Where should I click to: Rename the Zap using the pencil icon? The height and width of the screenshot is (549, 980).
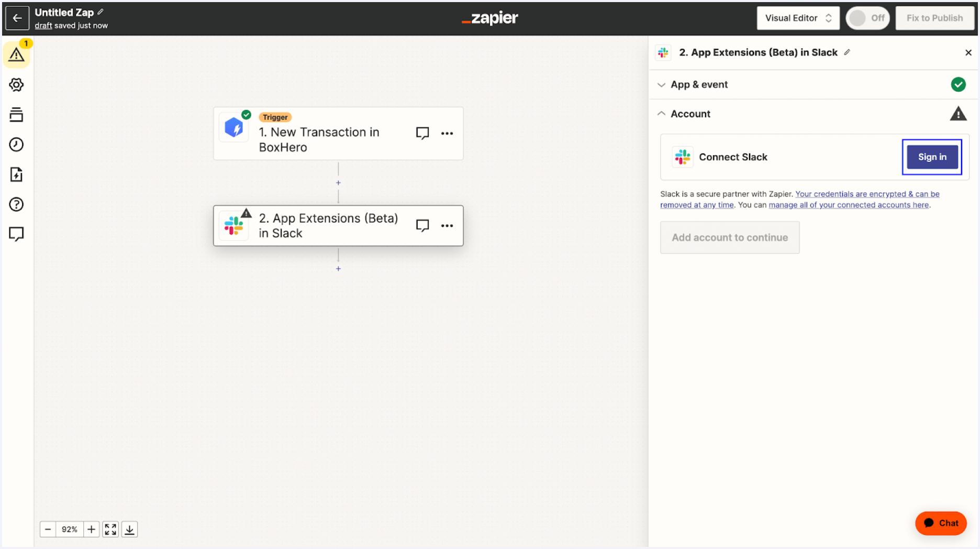coord(100,12)
